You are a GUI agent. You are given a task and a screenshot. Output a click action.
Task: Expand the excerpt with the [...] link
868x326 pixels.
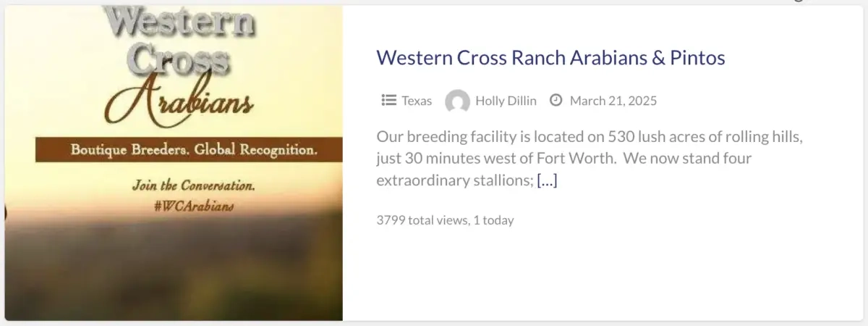point(547,180)
